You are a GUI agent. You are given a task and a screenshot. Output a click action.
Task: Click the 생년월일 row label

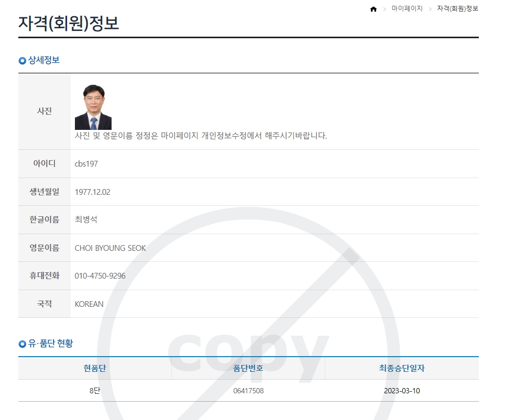pos(45,192)
